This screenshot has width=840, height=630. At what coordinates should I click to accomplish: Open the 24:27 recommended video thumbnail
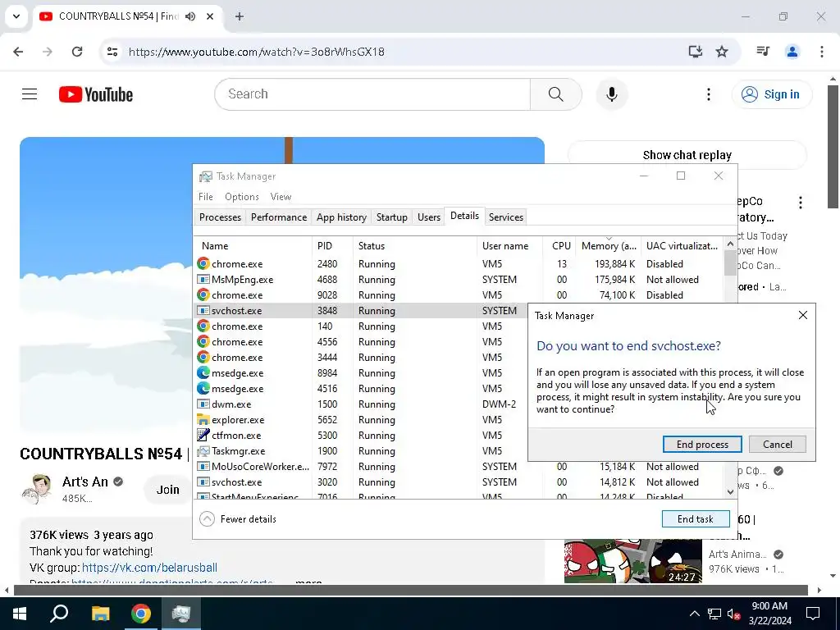[632, 561]
